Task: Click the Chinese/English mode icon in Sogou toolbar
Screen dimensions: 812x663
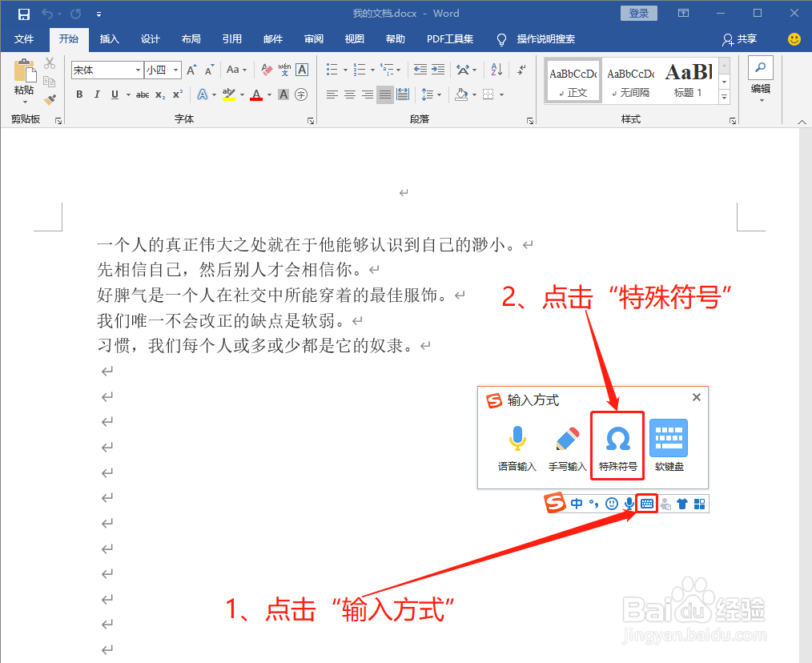Action: [x=576, y=504]
